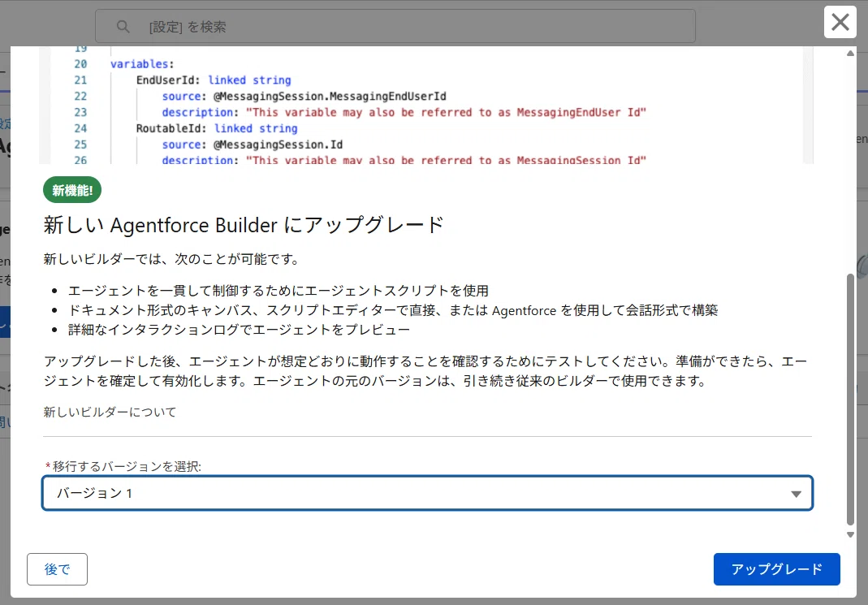Click the bullet about 詳細なインタラクションログ
868x605 pixels.
coord(240,330)
